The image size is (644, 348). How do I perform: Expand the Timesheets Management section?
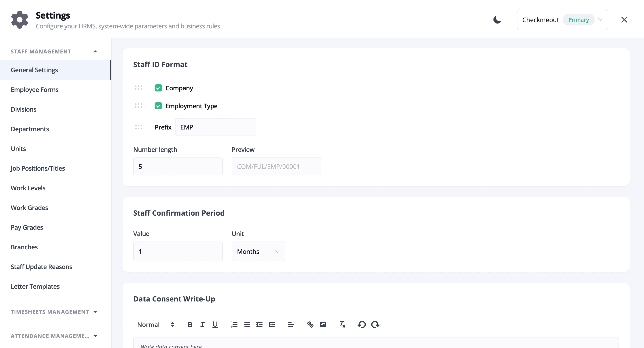point(54,312)
